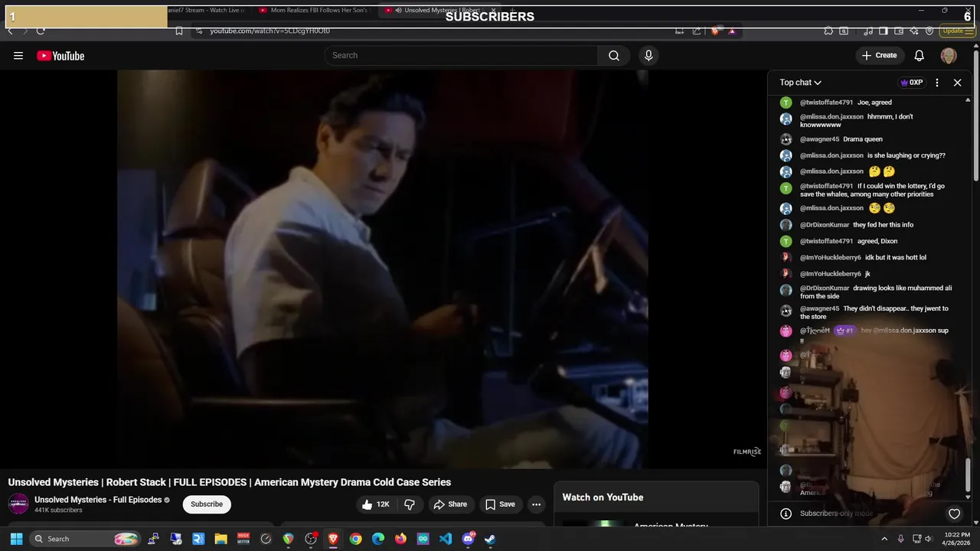Click chat username @twistoffate4791 saying 'Joe, agreed'
This screenshot has height=551, width=980.
point(826,103)
